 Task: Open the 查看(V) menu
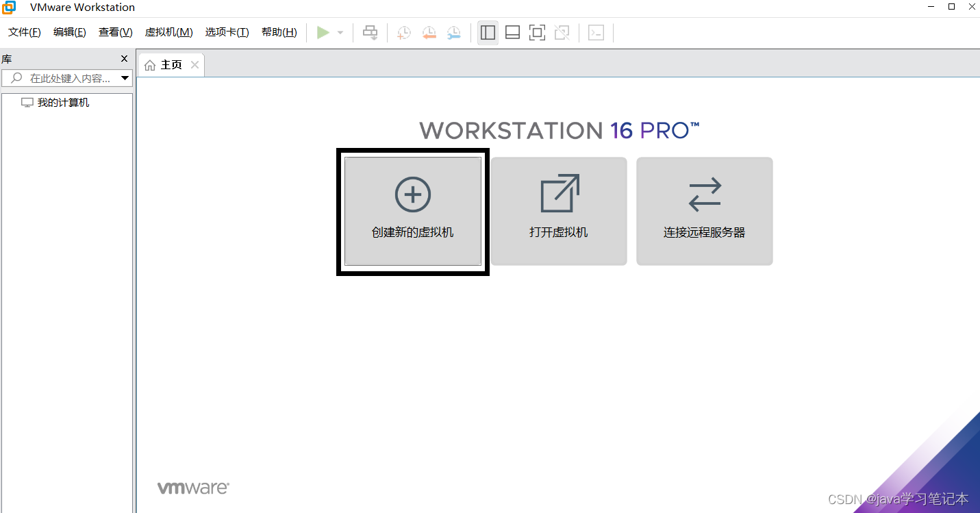click(x=116, y=32)
